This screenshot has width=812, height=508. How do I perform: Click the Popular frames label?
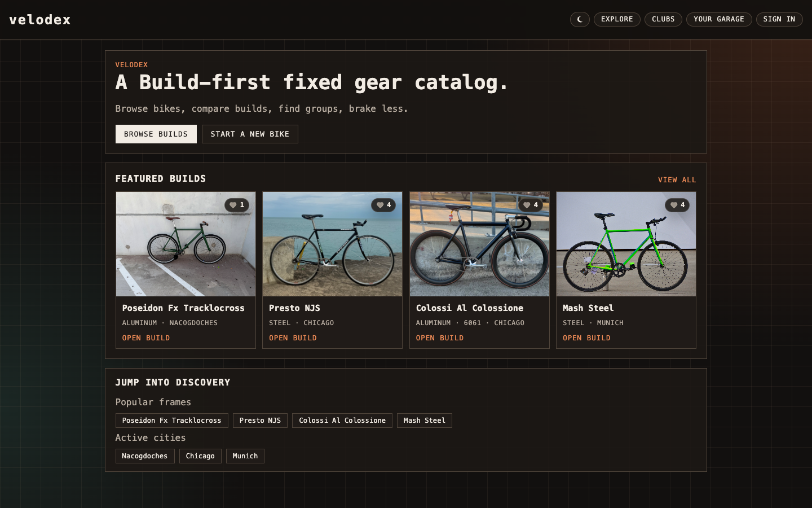point(153,402)
